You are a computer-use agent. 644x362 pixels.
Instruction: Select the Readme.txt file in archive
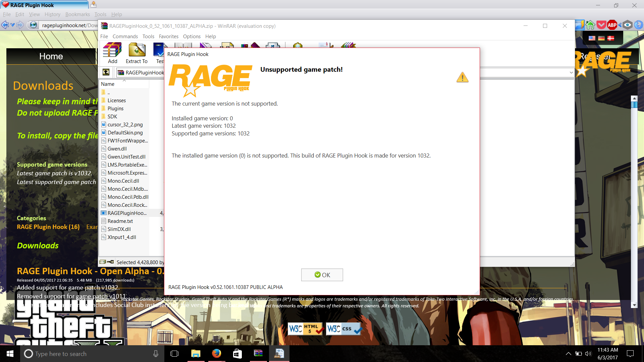pyautogui.click(x=120, y=221)
